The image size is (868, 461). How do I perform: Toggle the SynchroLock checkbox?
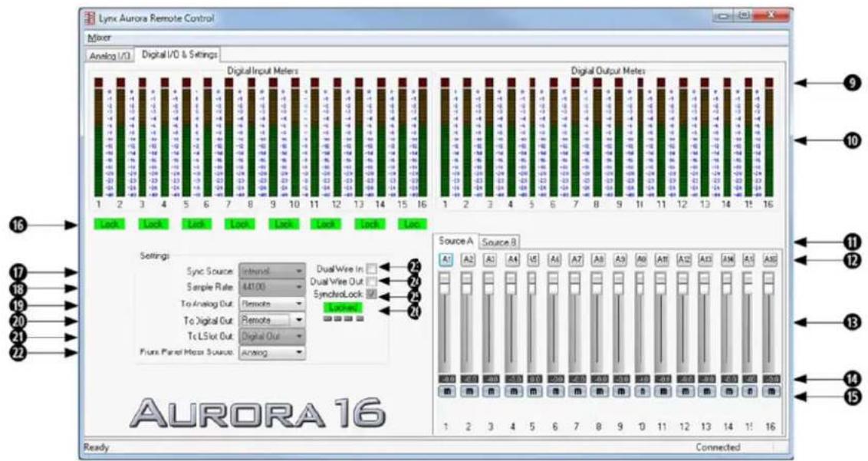tap(371, 295)
